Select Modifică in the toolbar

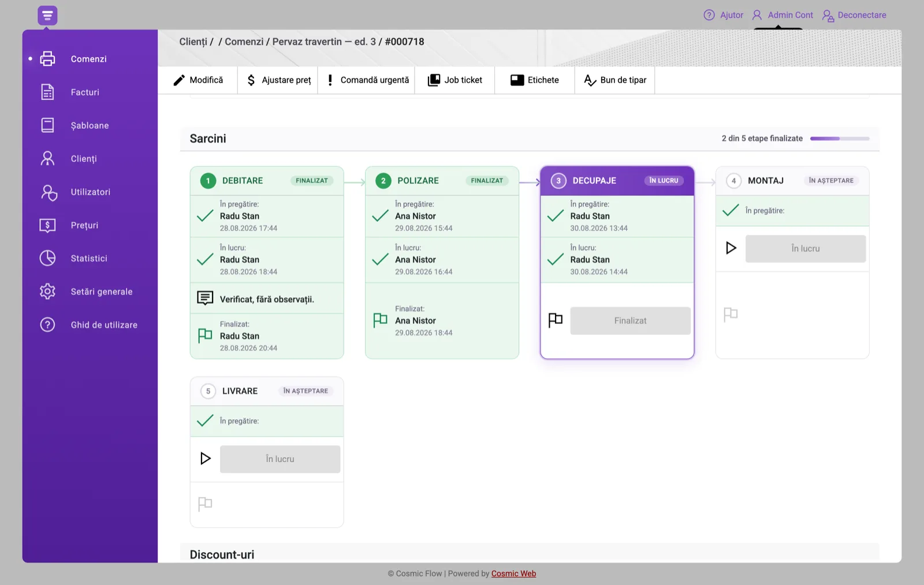tap(198, 80)
